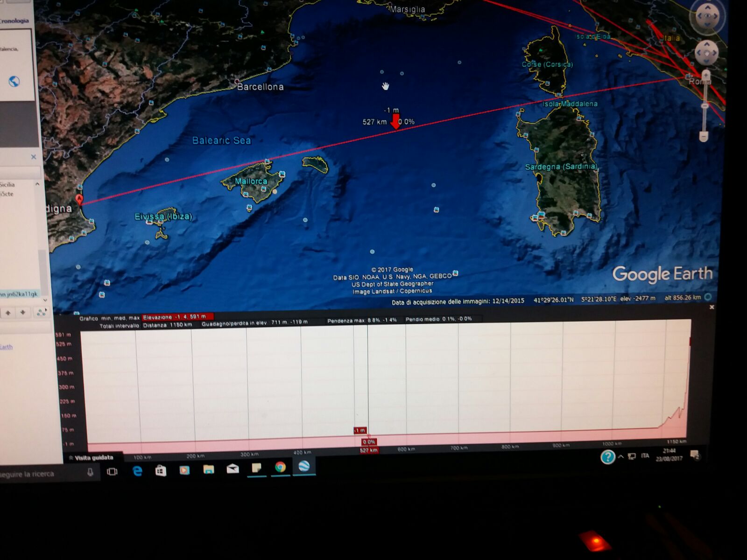Click the globe icon in the search panel
Image resolution: width=747 pixels, height=560 pixels.
(x=14, y=82)
